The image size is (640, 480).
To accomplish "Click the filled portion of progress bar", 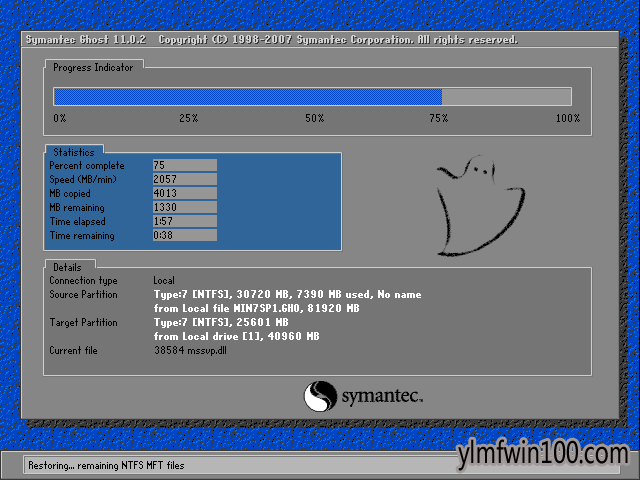I will pos(248,97).
